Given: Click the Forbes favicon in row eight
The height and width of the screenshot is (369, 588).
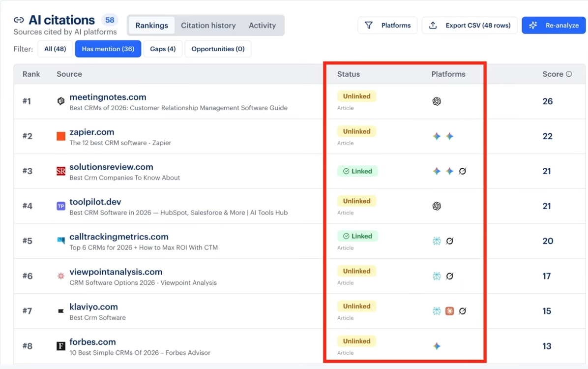Looking at the screenshot, I should (x=61, y=346).
